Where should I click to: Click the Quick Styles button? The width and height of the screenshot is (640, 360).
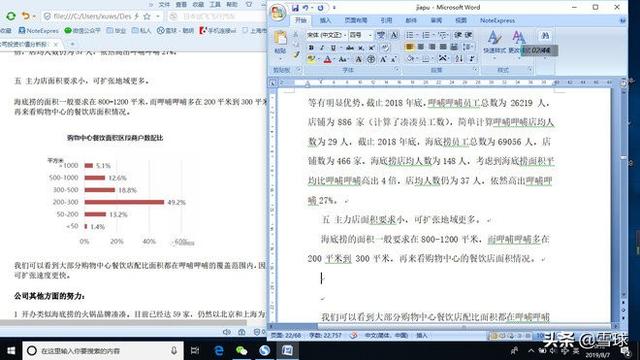(495, 42)
